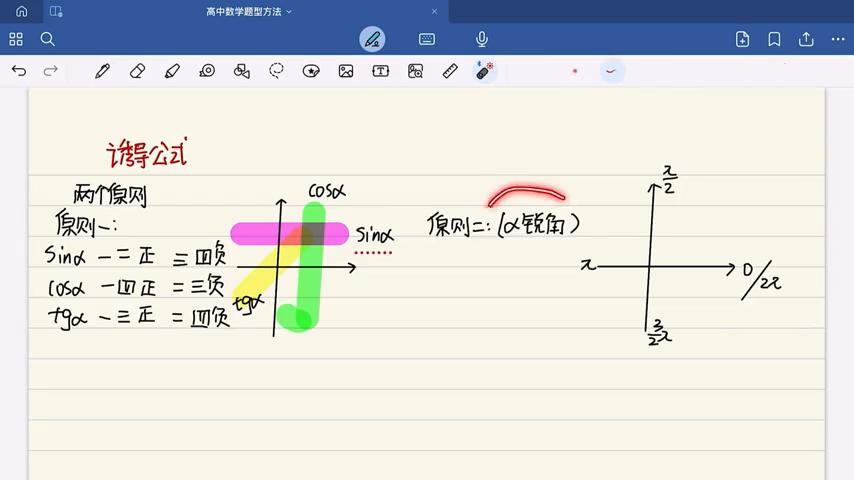
Task: Pick the red dot laser style
Action: pyautogui.click(x=575, y=71)
